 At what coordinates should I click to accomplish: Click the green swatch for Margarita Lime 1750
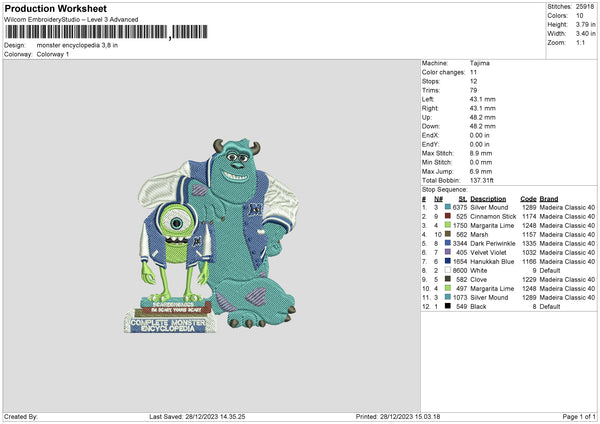pos(448,225)
